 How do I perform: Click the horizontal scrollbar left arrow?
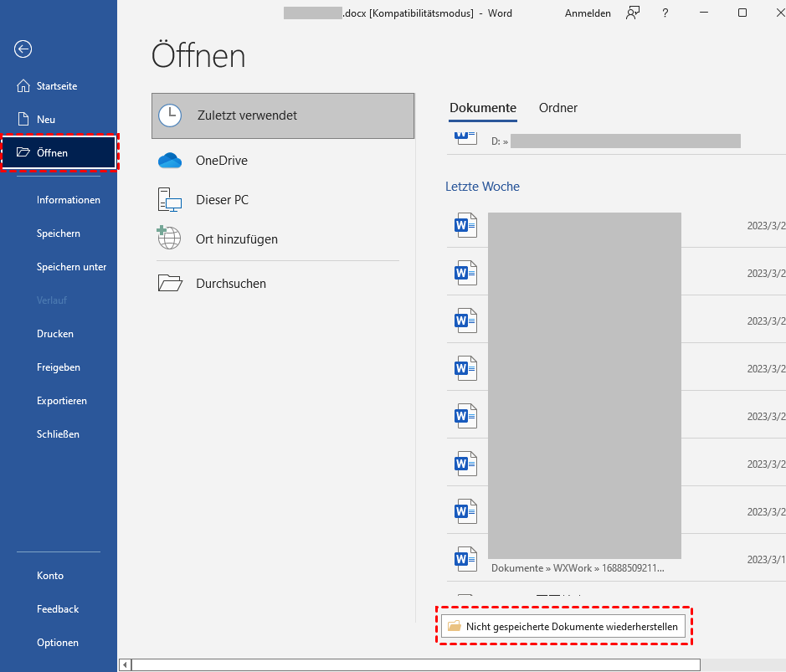126,665
